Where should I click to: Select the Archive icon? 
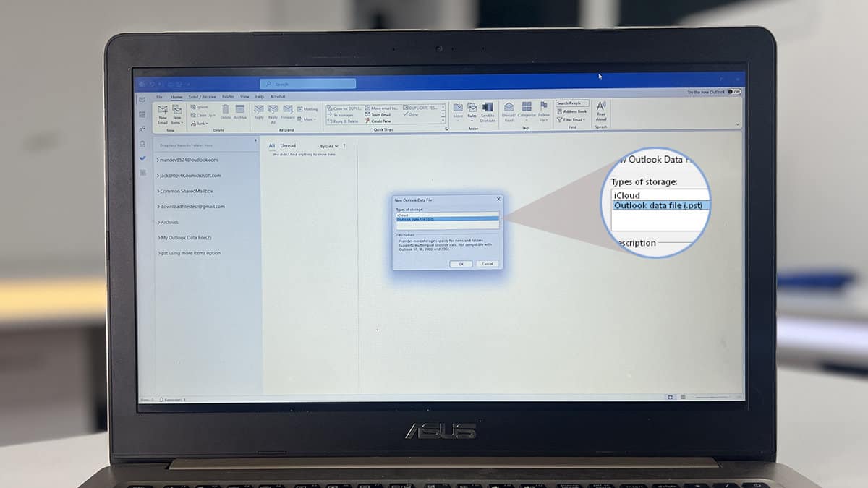point(239,110)
